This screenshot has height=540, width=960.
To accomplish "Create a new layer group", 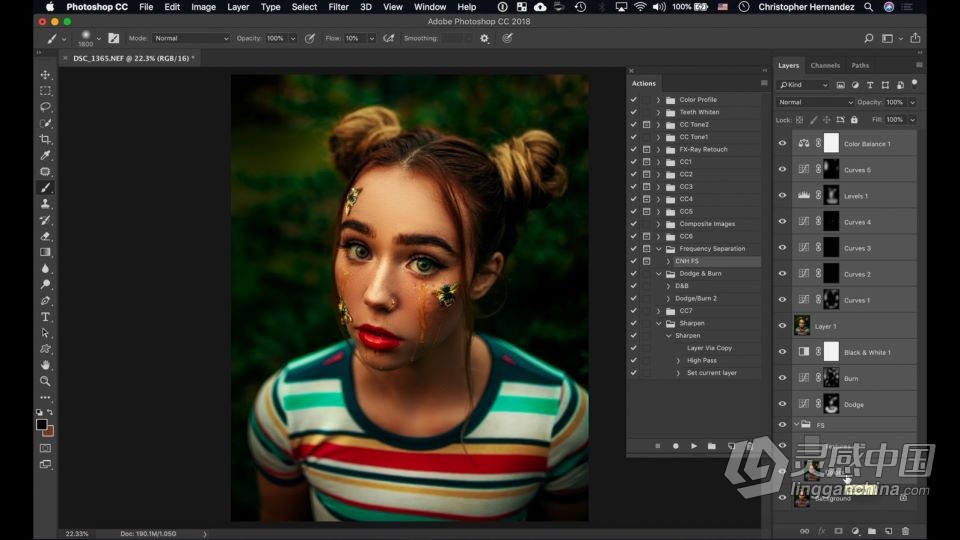I will [872, 531].
